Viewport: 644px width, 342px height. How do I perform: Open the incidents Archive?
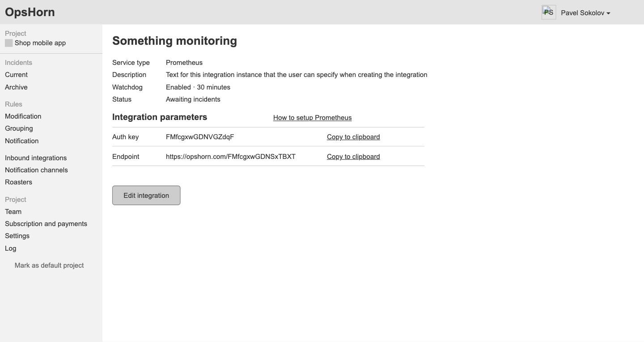pyautogui.click(x=16, y=87)
